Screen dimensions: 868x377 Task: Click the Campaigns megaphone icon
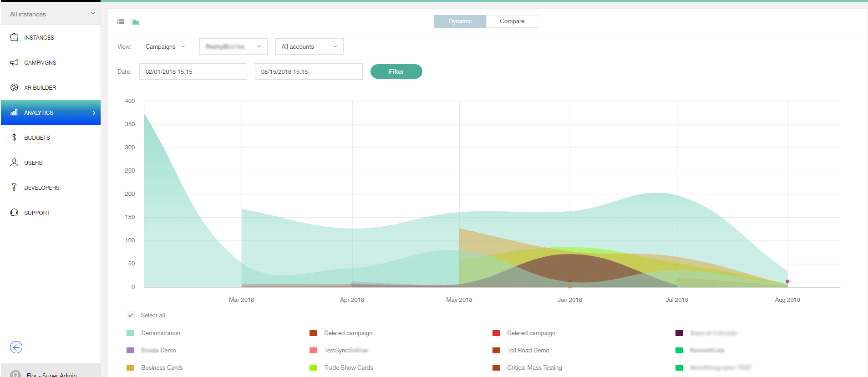(14, 62)
